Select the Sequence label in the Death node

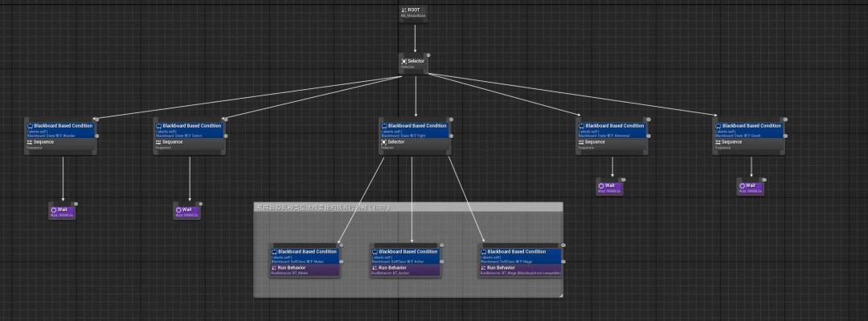point(732,142)
